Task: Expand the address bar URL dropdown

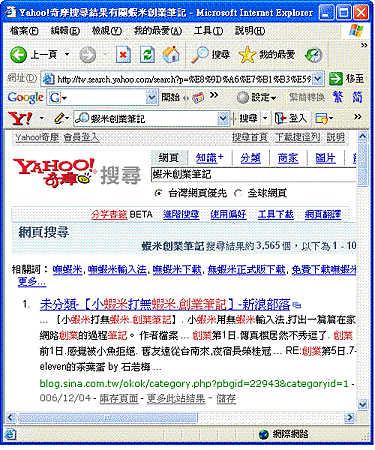Action: [318, 79]
